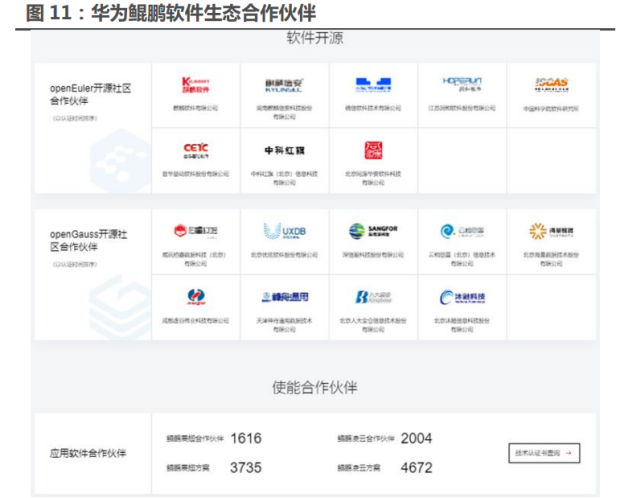641x498 pixels.
Task: Select the red-blue round Xugu logo
Action: (196, 297)
